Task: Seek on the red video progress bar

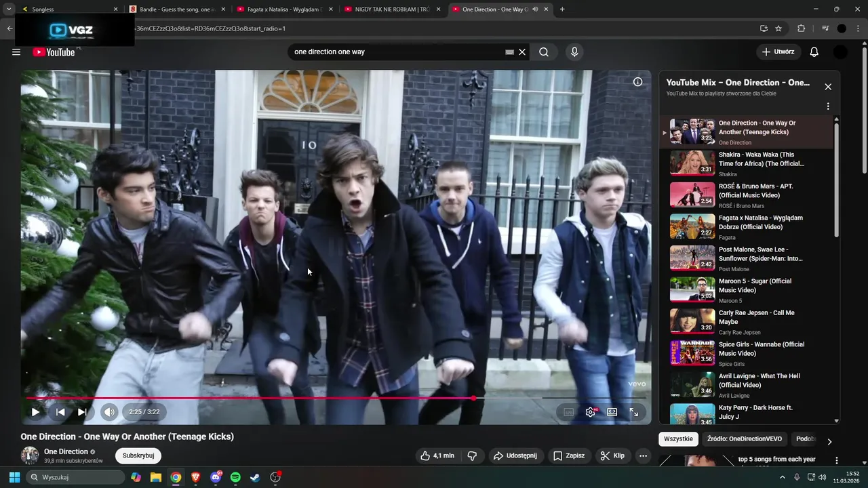Action: pos(336,398)
